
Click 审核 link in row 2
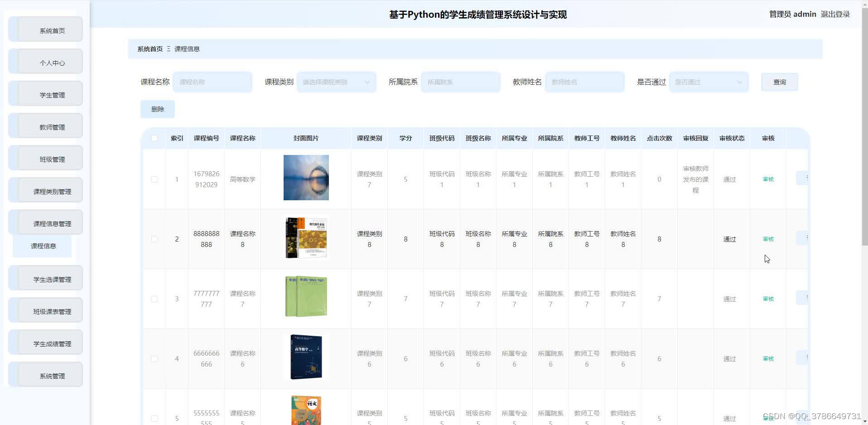768,239
